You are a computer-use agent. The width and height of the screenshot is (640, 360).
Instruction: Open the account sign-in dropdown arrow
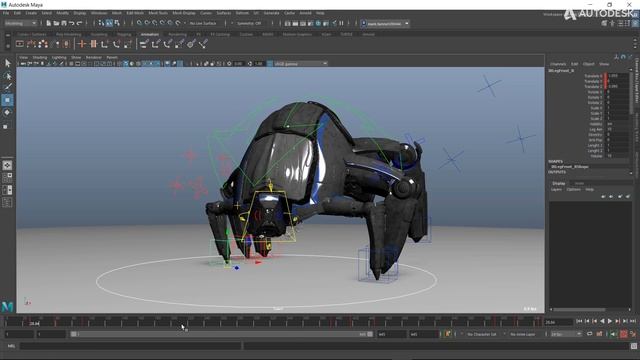point(407,24)
